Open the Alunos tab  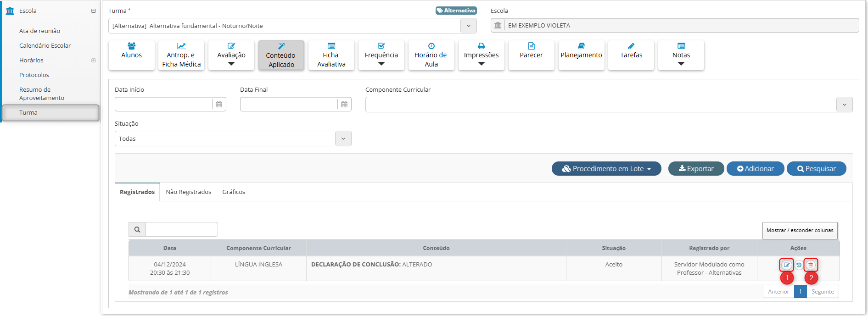point(132,55)
